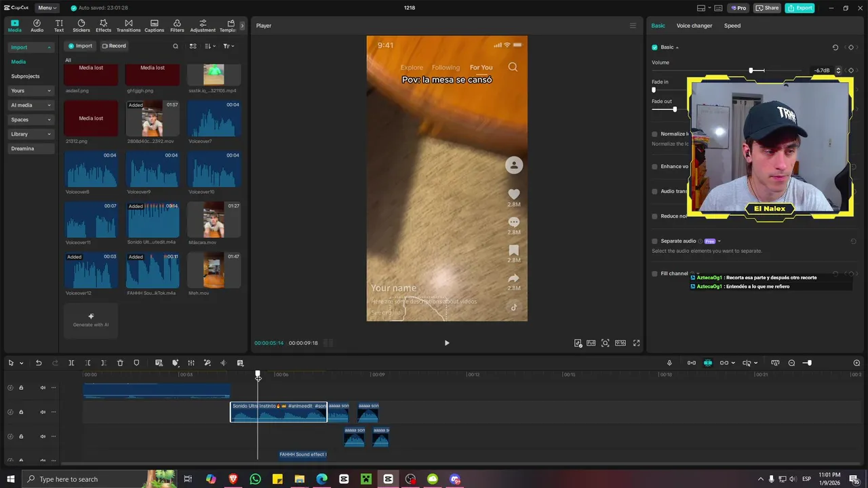Enable the Normalize loudness checkbox

click(654, 134)
